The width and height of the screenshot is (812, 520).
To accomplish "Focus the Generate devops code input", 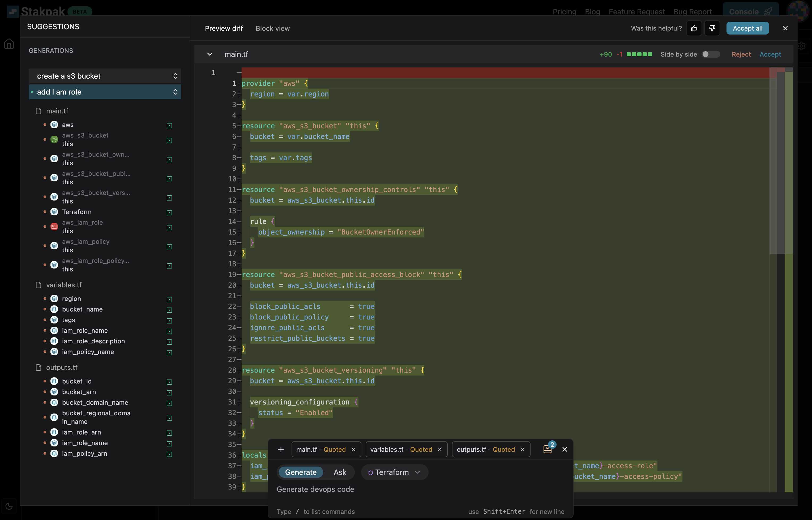I will (420, 489).
